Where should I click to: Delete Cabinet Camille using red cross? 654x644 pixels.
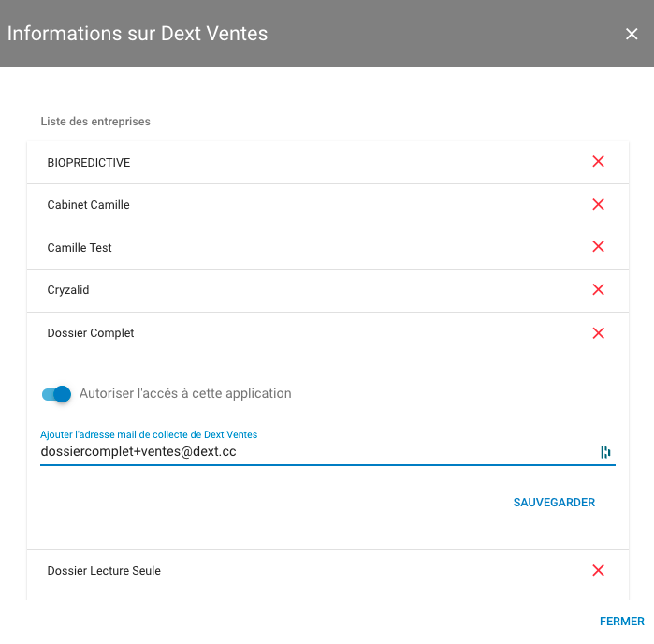pos(598,204)
